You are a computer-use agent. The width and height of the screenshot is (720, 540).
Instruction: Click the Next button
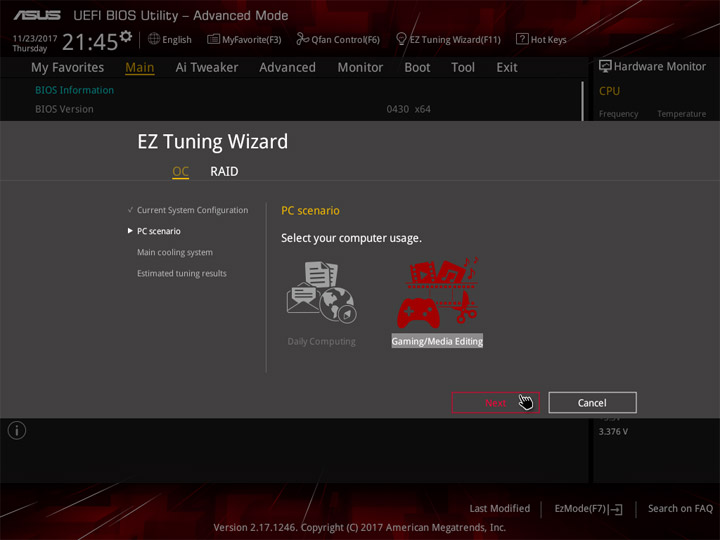[495, 403]
